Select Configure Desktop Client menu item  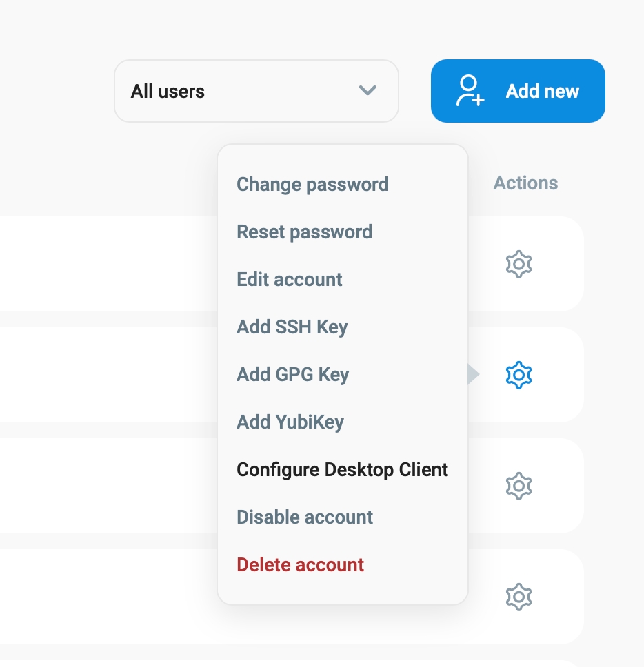point(342,470)
